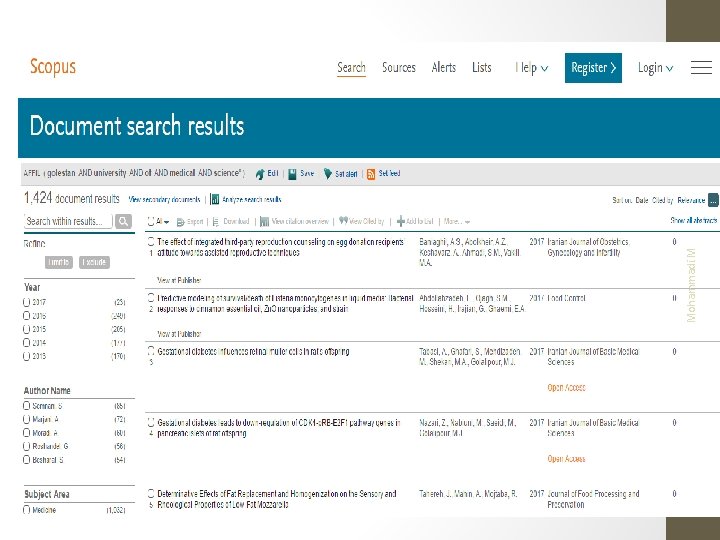The image size is (720, 540).
Task: Click the Register button
Action: [593, 68]
